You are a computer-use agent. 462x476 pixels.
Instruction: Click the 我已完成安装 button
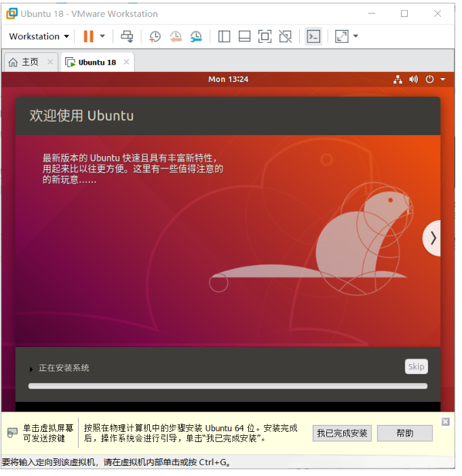point(342,433)
